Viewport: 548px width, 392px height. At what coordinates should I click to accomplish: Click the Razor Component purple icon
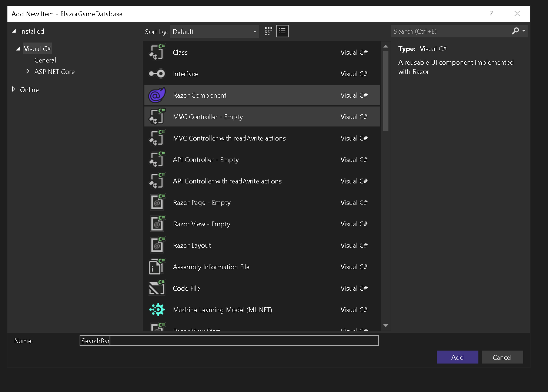(157, 95)
